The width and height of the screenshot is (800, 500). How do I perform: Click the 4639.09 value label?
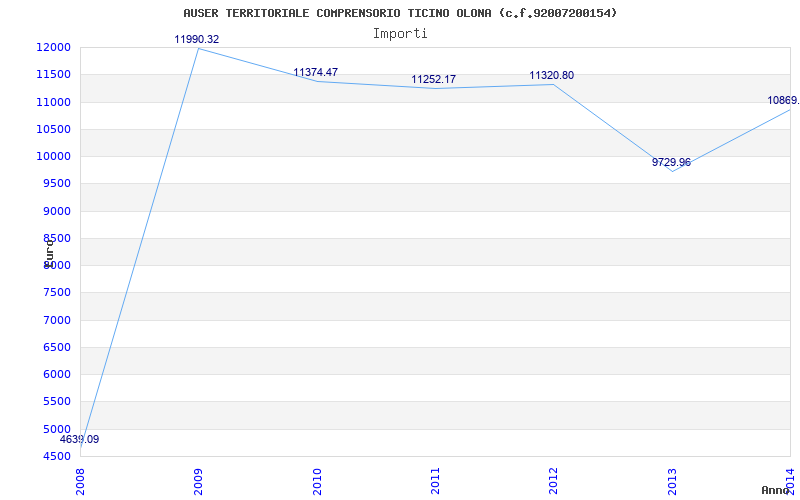click(x=79, y=439)
